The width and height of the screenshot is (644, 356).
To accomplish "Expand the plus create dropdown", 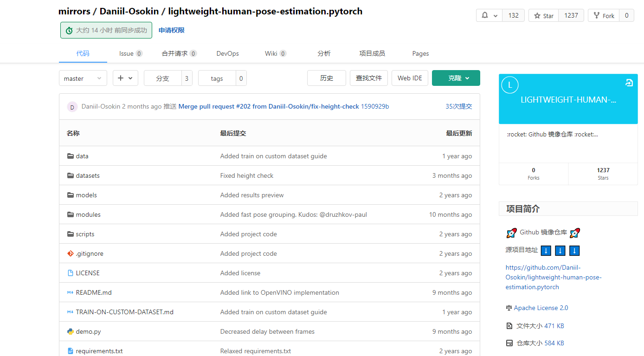I will point(125,78).
